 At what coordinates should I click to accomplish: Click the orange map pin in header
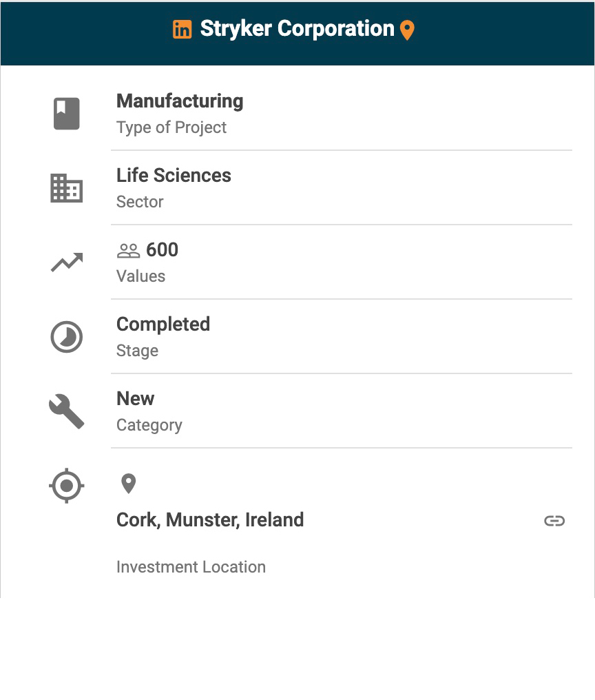click(x=407, y=30)
